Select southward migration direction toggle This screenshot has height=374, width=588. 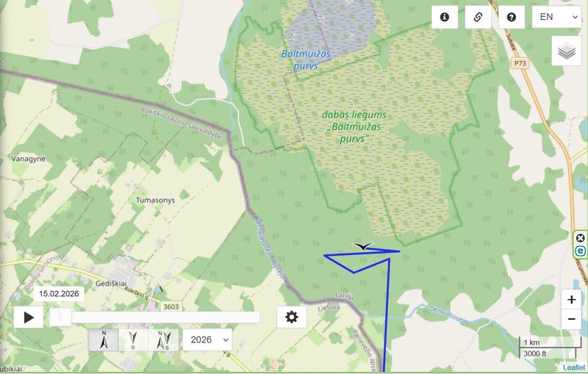(133, 340)
